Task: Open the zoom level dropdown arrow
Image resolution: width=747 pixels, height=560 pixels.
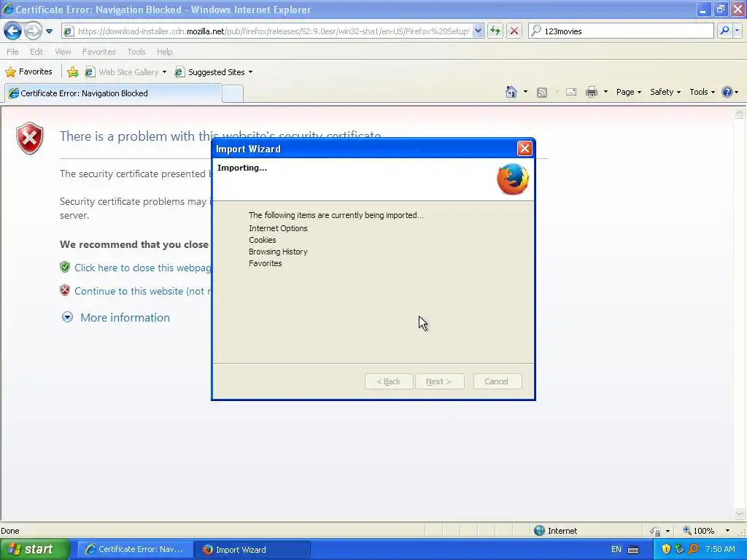Action: [x=727, y=531]
